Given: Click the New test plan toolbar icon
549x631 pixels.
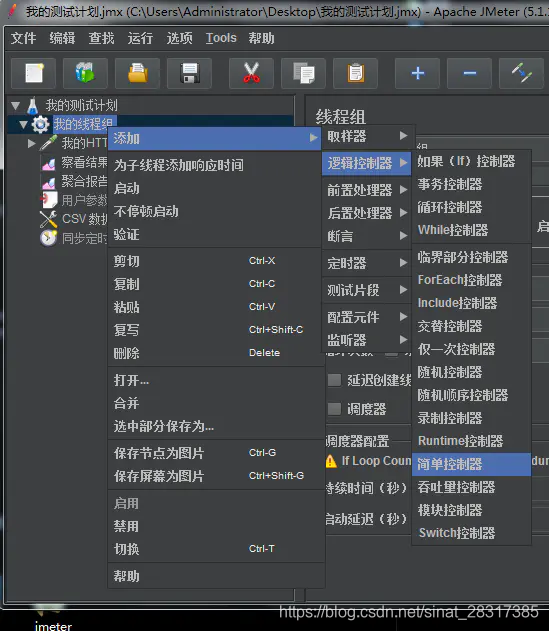Looking at the screenshot, I should pos(33,73).
